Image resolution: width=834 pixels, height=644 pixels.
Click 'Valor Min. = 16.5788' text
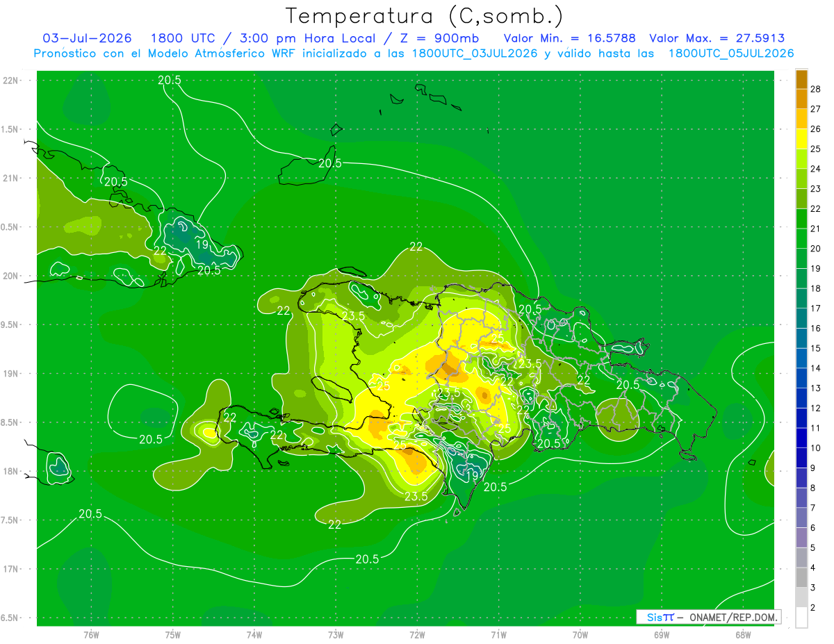[570, 38]
